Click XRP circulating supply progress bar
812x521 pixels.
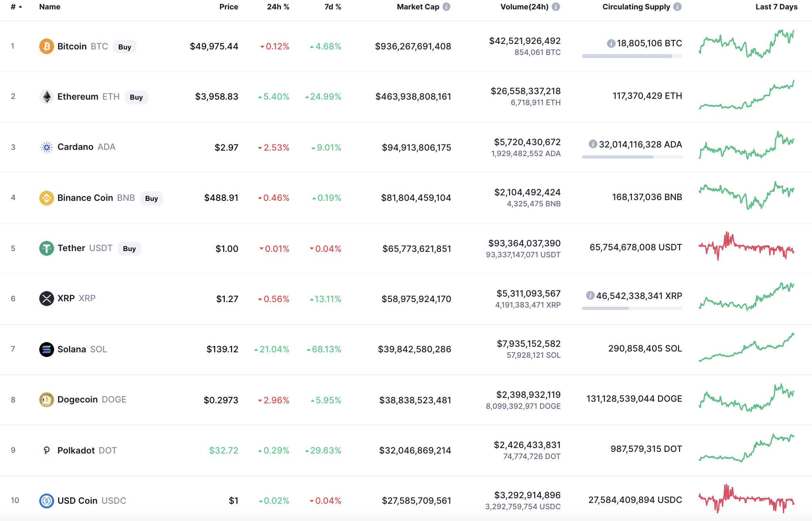[x=632, y=308]
